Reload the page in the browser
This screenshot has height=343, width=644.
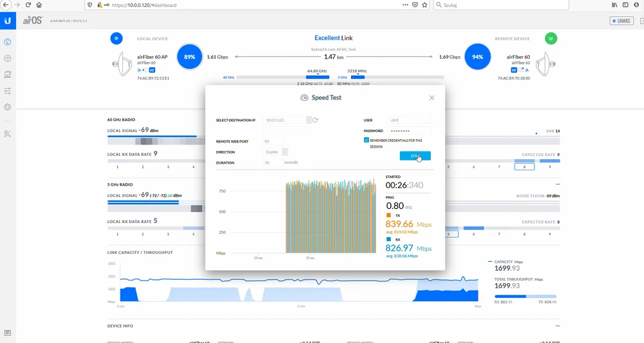point(28,5)
